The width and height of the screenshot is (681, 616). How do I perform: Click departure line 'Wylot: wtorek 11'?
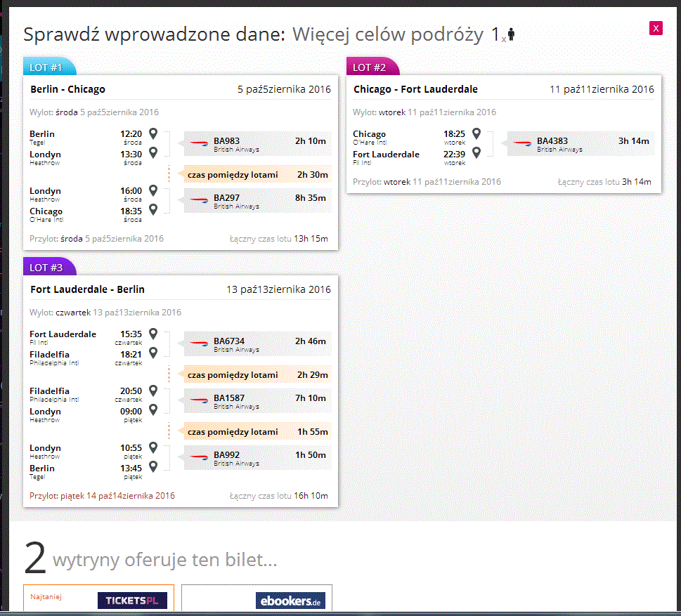424,112
